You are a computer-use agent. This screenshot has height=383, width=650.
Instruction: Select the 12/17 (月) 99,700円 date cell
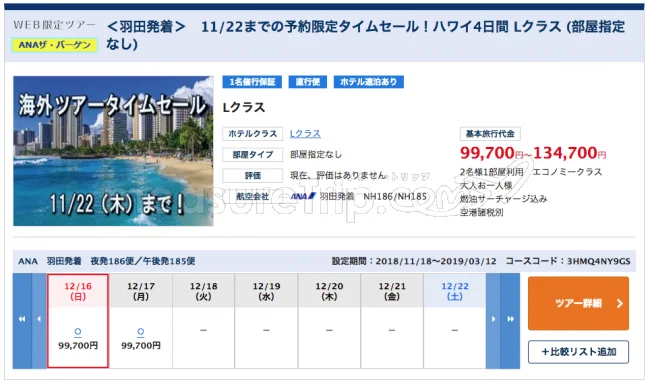[x=141, y=321]
